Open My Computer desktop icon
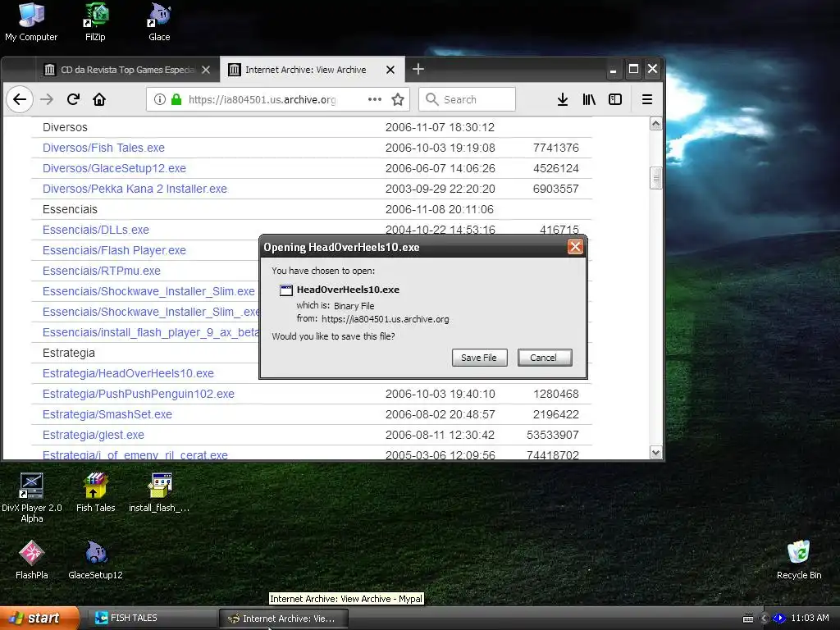The image size is (840, 630). [31, 21]
